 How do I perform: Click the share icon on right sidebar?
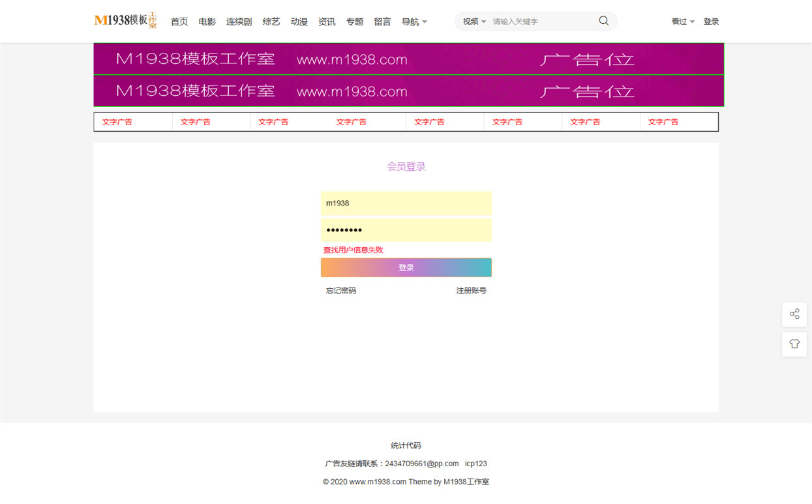coord(794,314)
